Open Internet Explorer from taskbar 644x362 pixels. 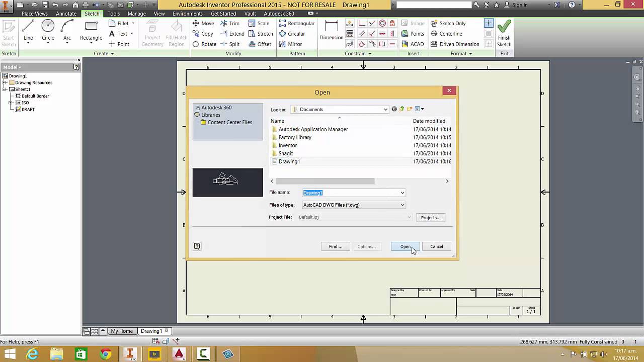click(32, 354)
